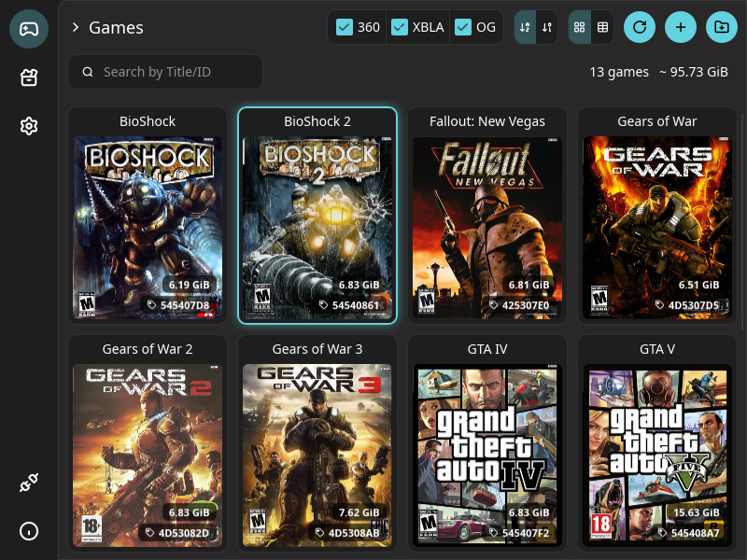
Task: Select the Gears of War cover
Action: (x=657, y=227)
